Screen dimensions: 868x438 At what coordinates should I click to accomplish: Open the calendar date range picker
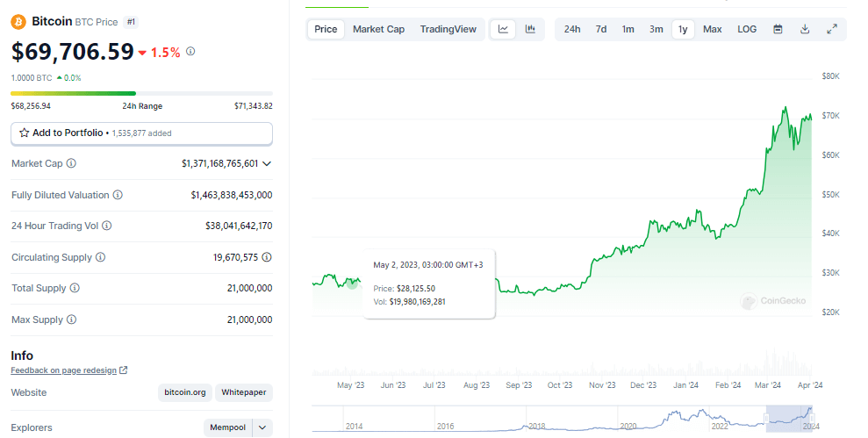pos(778,29)
